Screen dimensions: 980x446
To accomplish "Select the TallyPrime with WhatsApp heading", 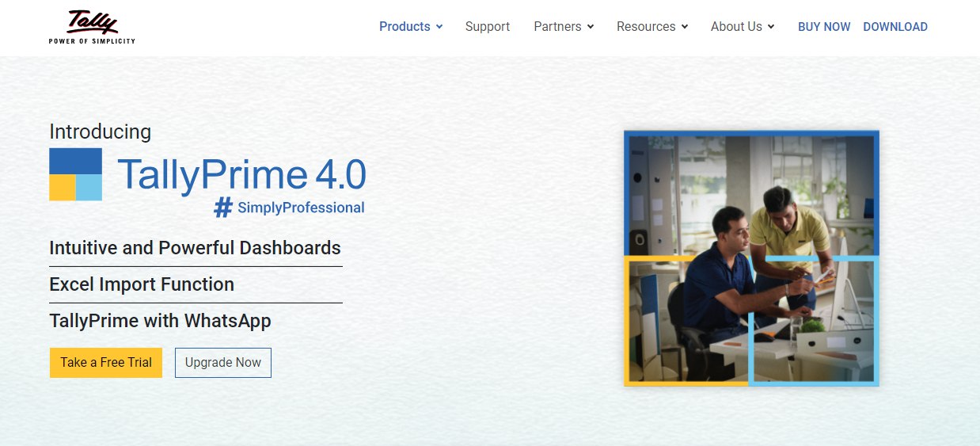I will [x=160, y=321].
